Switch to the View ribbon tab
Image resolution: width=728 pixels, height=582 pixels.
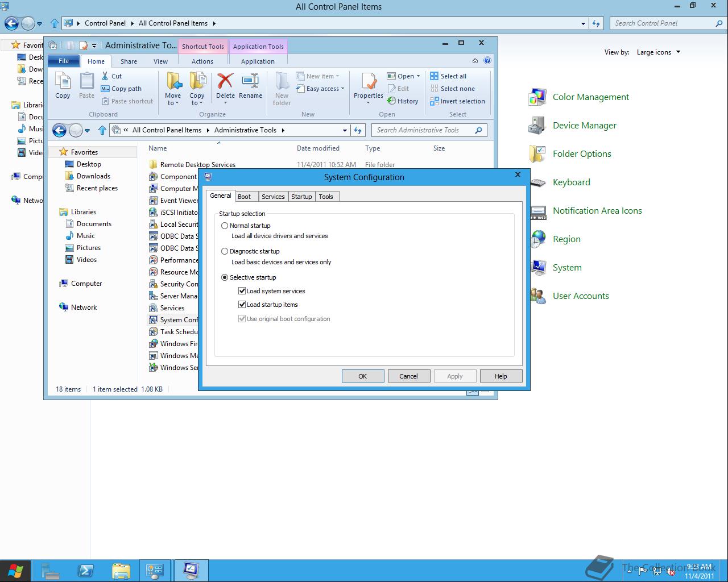[161, 61]
